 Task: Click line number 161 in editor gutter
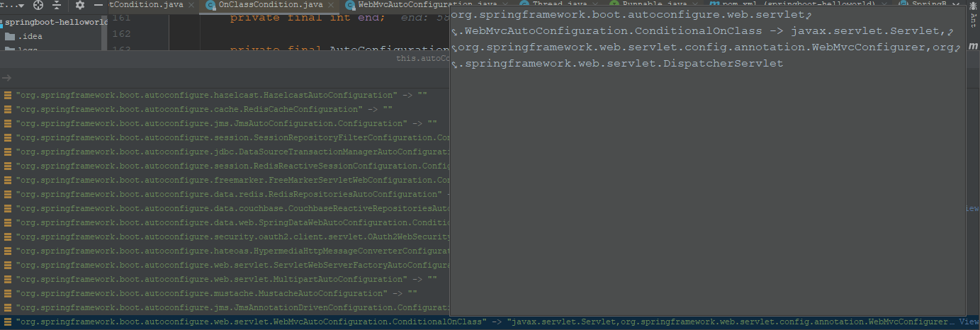[121, 17]
